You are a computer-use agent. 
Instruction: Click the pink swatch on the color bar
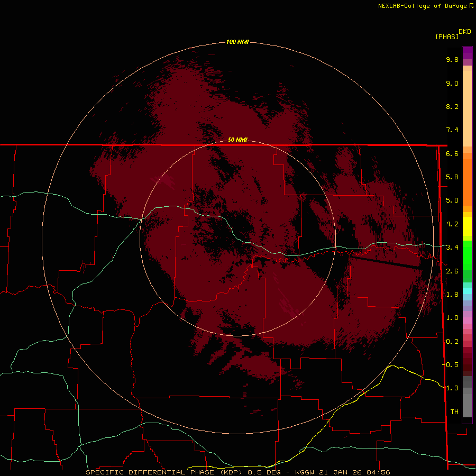(467, 321)
